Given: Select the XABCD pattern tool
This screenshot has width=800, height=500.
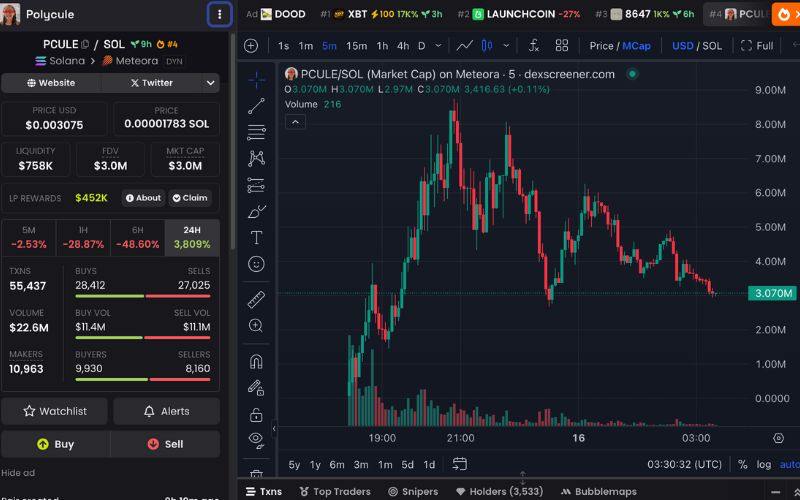Looking at the screenshot, I should pos(256,159).
